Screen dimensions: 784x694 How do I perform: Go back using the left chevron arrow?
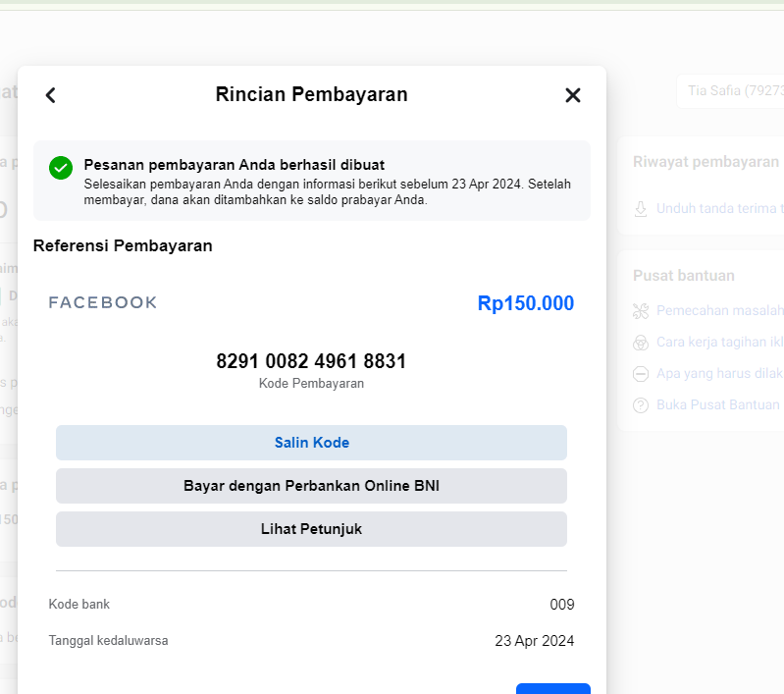coord(50,95)
